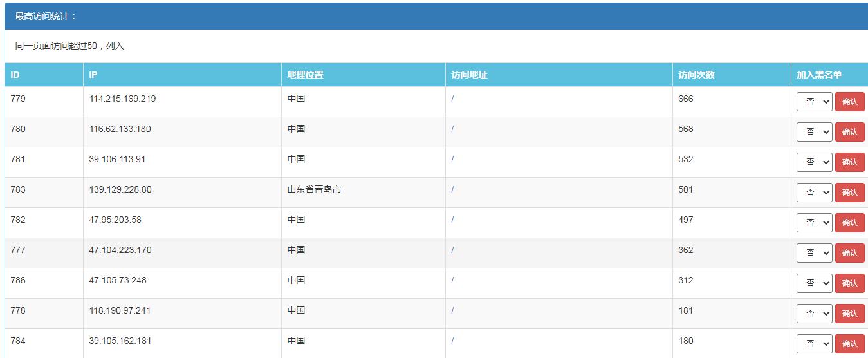Image resolution: width=868 pixels, height=358 pixels.
Task: Click the 加入黑名单 column header
Action: 829,75
